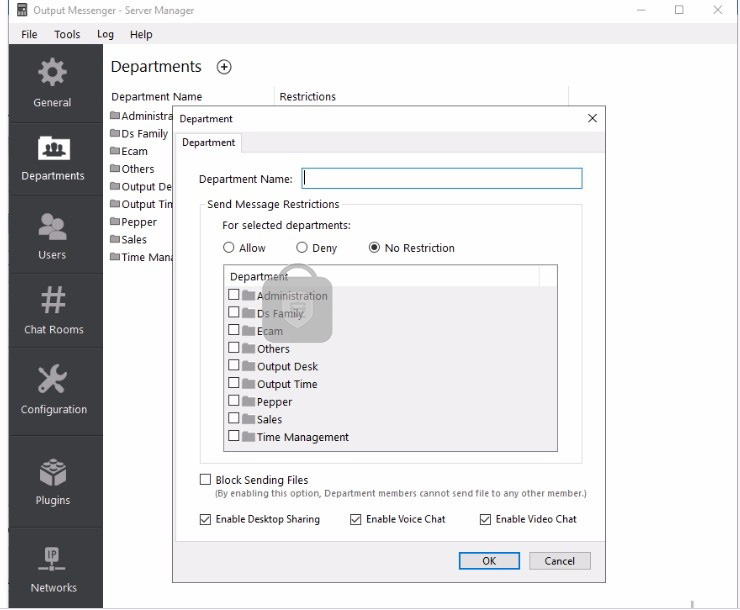
Task: Open the Tools menu
Action: [x=67, y=34]
